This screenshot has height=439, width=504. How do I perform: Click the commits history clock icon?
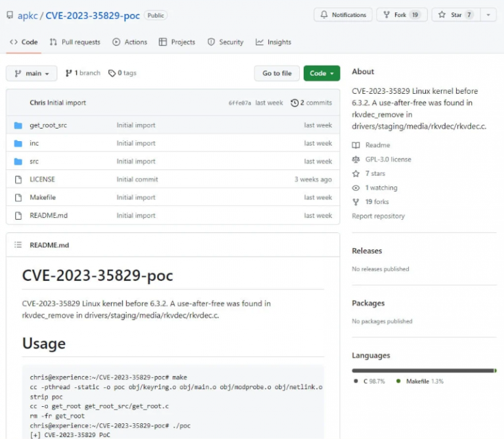tap(295, 103)
